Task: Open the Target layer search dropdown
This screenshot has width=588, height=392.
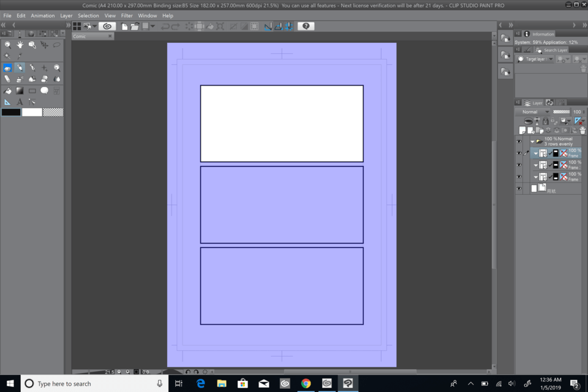Action: coord(535,59)
